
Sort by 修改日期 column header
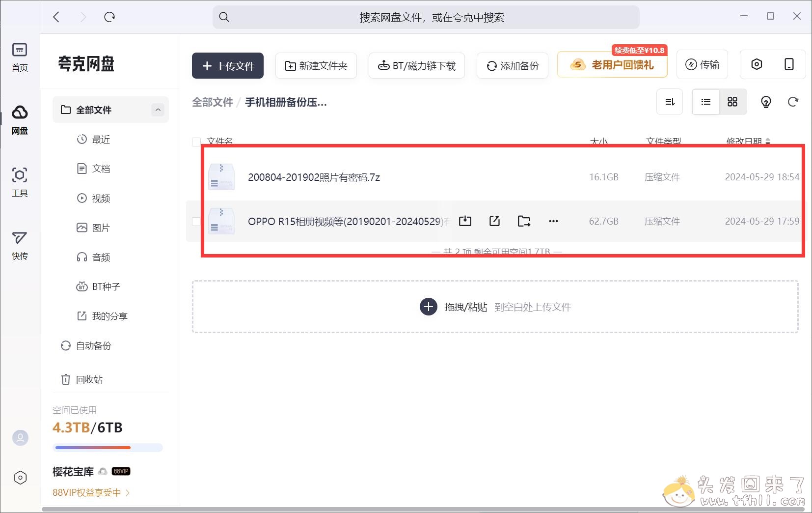coord(748,142)
